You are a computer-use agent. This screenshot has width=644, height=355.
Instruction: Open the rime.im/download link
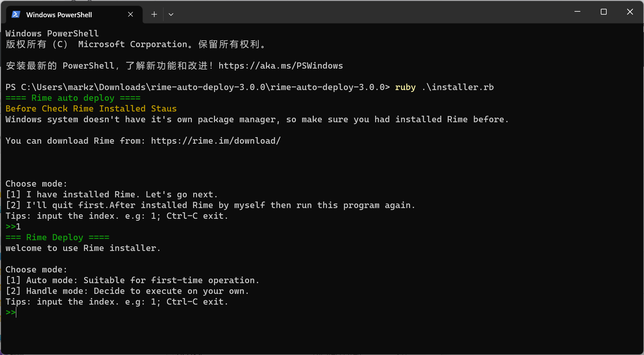216,141
